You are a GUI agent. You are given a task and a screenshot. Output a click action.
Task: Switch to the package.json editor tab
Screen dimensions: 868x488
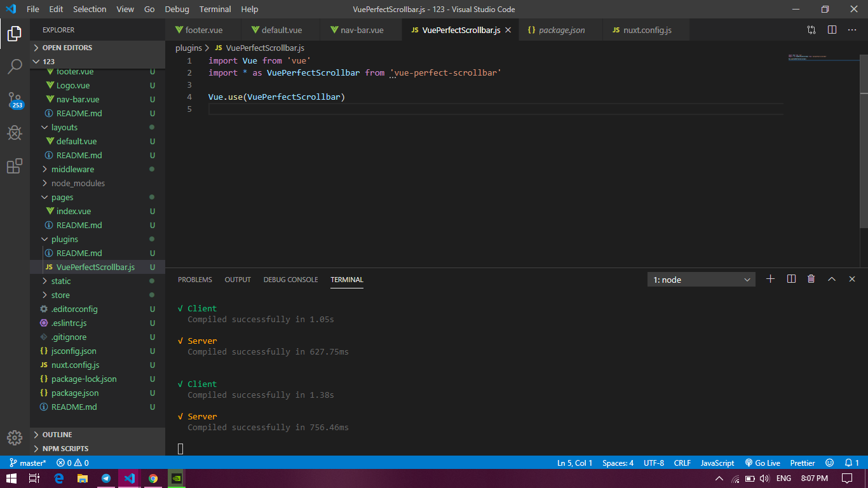[561, 30]
